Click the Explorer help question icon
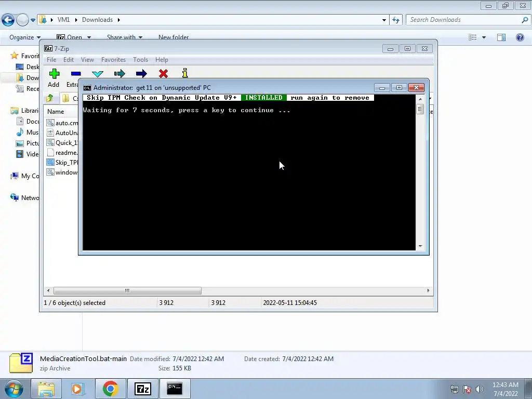The height and width of the screenshot is (399, 532). pyautogui.click(x=520, y=37)
